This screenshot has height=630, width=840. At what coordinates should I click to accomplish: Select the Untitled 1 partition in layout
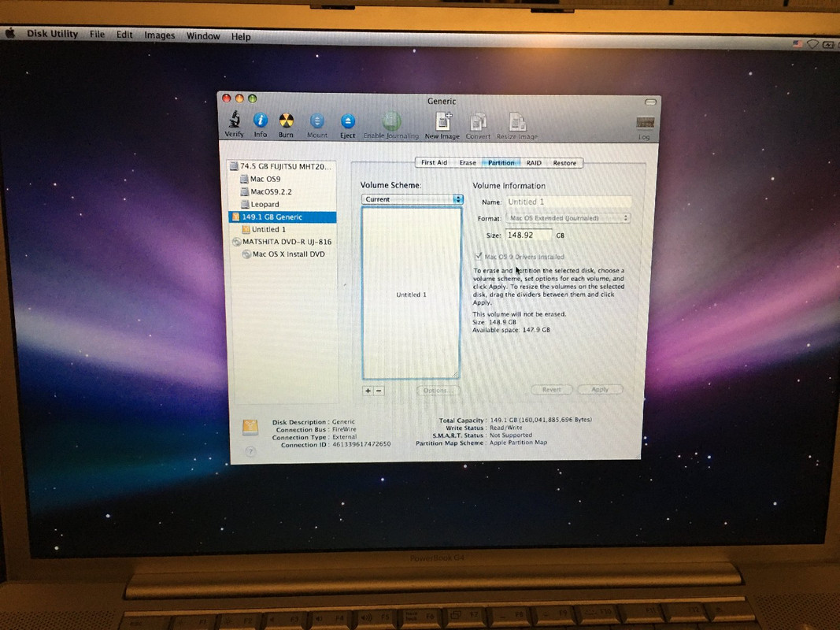tap(412, 294)
